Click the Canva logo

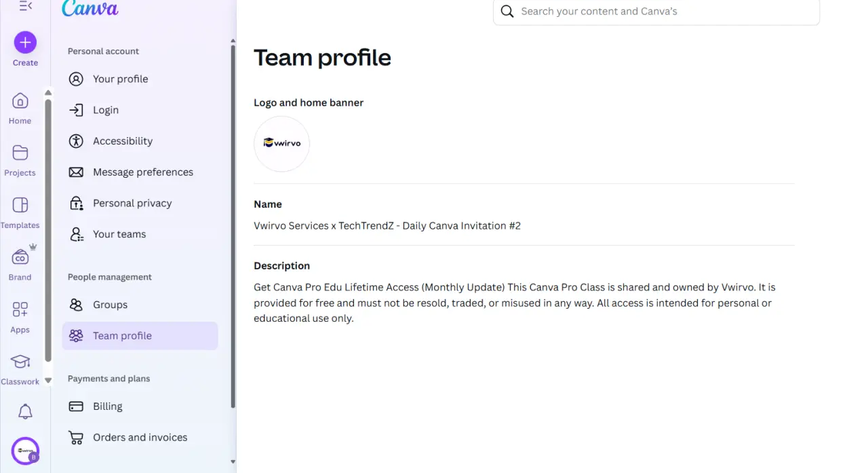pos(90,8)
